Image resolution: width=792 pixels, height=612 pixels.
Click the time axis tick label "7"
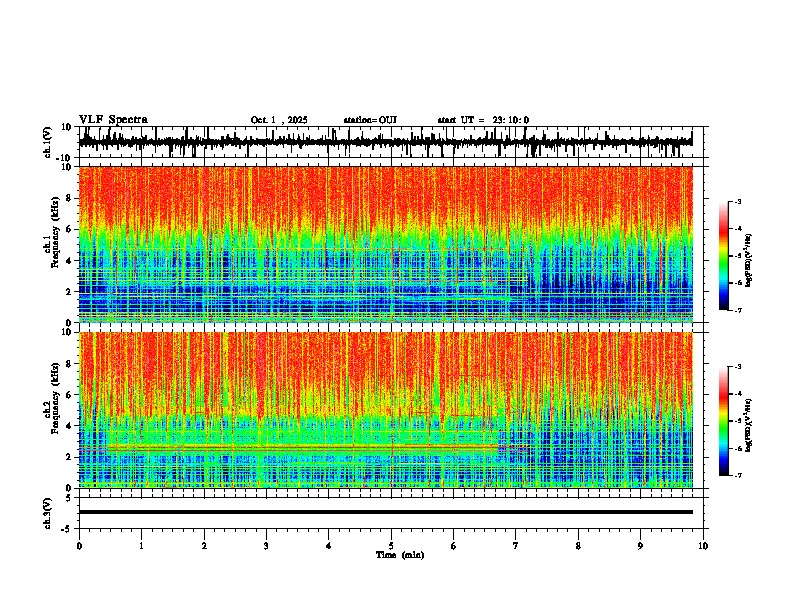tap(516, 546)
